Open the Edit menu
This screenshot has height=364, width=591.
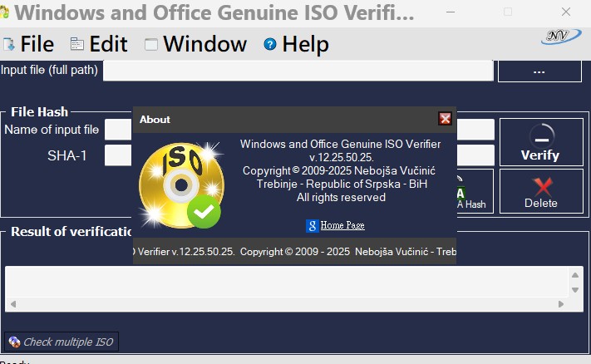coord(99,44)
